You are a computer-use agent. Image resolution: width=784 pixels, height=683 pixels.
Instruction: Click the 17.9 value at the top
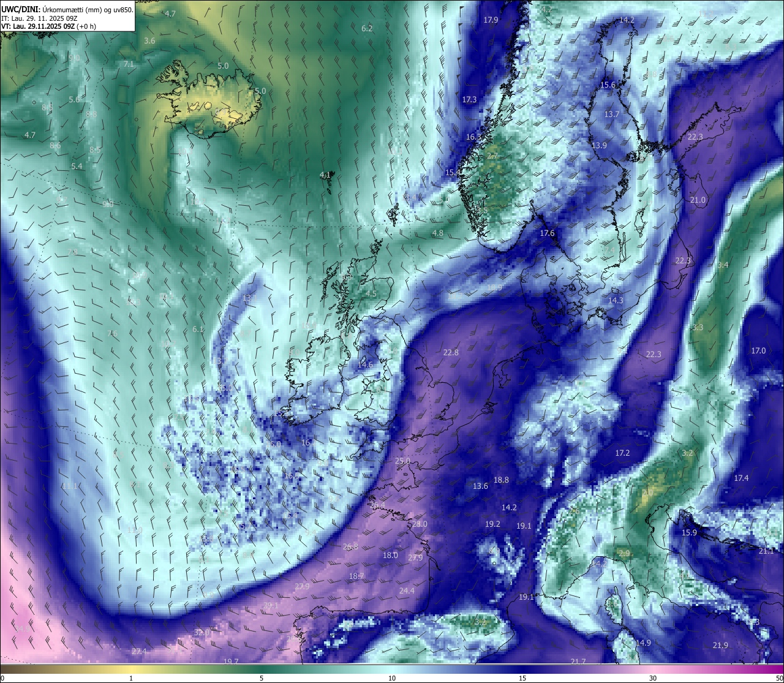tap(491, 20)
